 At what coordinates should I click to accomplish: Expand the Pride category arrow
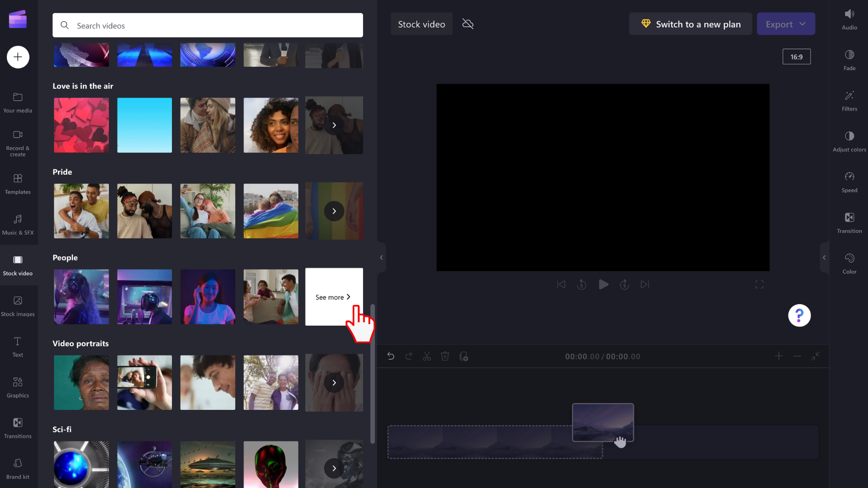tap(334, 211)
